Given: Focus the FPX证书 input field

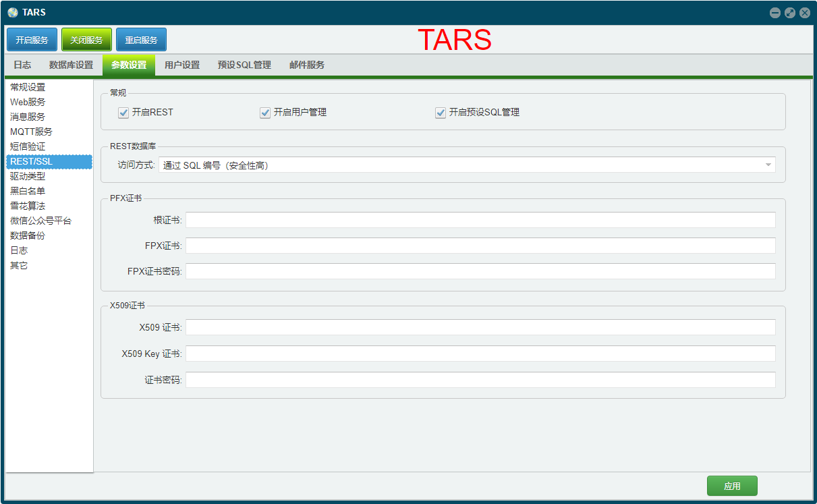Looking at the screenshot, I should 480,246.
